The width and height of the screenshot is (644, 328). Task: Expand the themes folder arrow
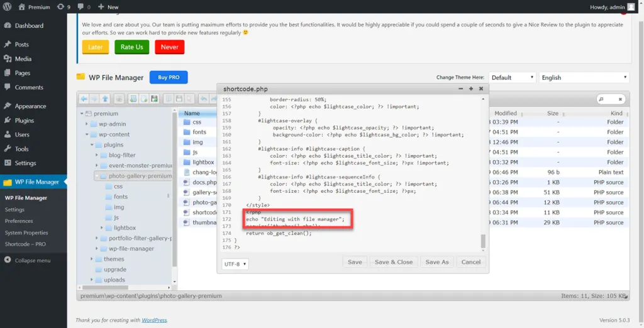pos(92,259)
